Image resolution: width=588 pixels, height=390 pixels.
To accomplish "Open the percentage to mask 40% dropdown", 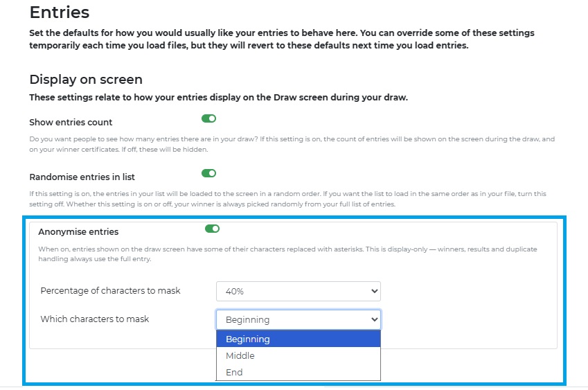I will click(298, 292).
